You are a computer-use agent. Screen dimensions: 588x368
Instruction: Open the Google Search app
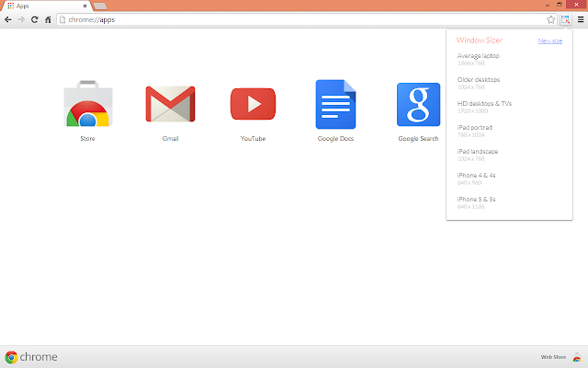(x=419, y=104)
